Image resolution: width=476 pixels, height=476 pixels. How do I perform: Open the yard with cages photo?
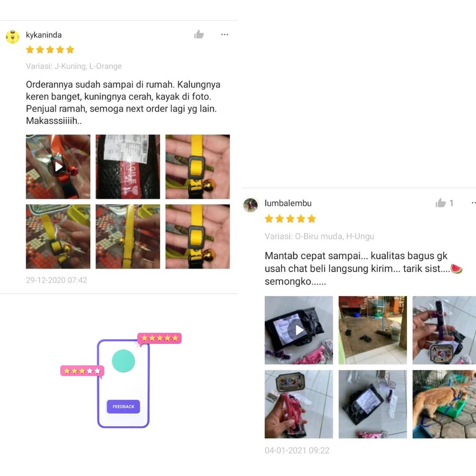[x=373, y=331]
